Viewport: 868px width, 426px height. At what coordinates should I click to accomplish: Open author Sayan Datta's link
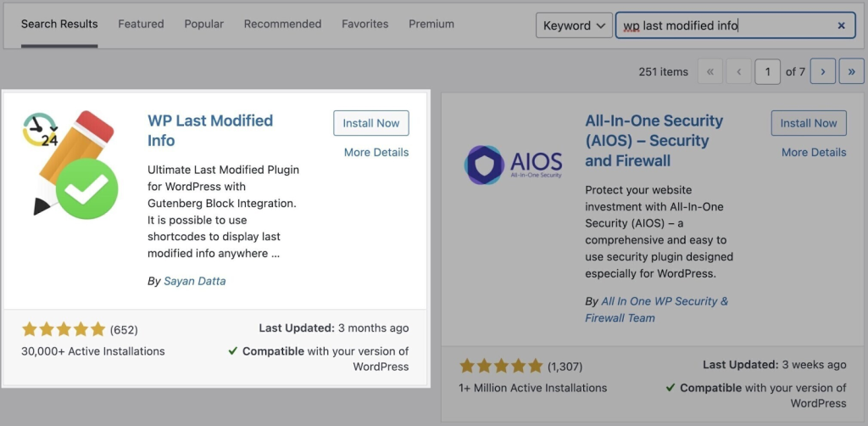tap(193, 281)
